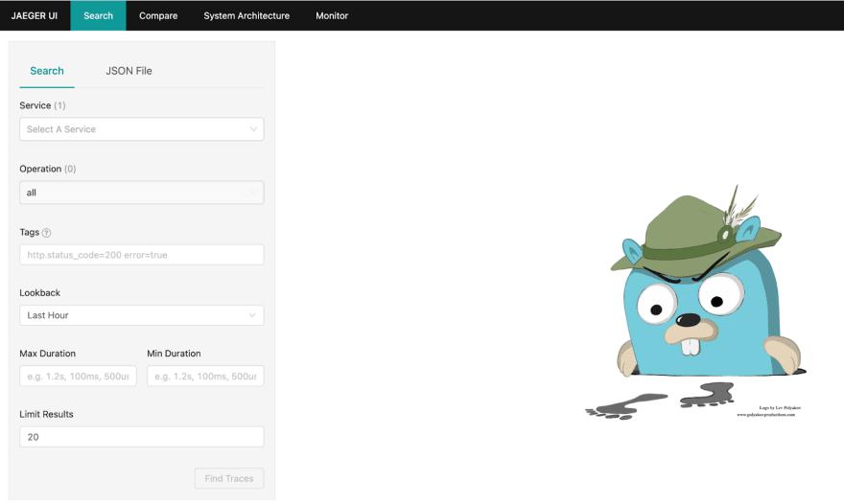Navigate to System Architecture
Screen dimensions: 844x504
(246, 15)
